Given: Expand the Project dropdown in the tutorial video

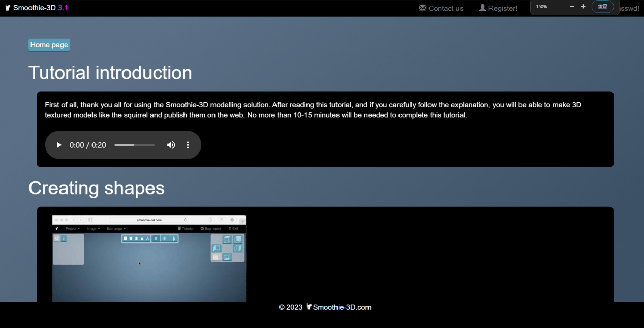Looking at the screenshot, I should point(73,229).
